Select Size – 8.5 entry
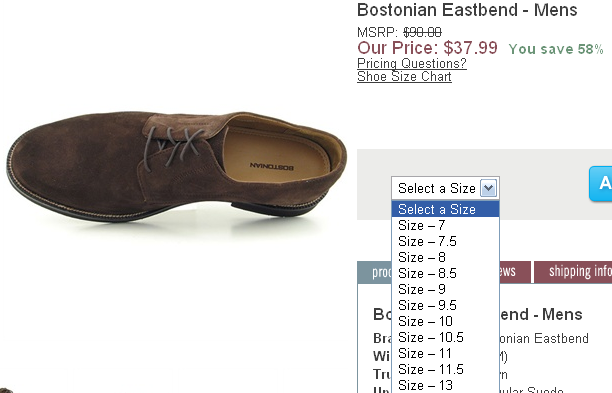The image size is (612, 393). pos(445,273)
